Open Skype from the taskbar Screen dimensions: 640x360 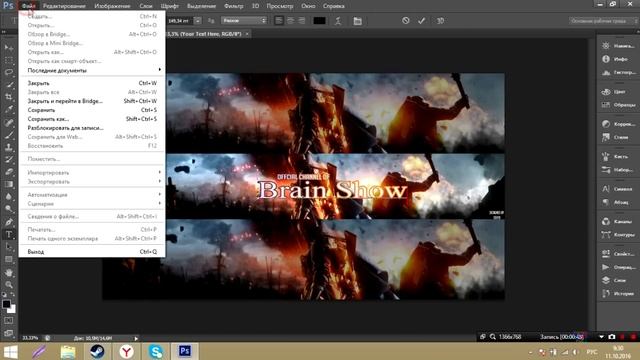click(x=156, y=351)
